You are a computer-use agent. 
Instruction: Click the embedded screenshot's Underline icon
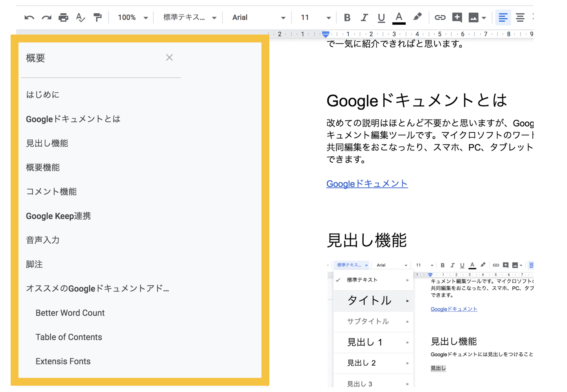click(x=462, y=265)
